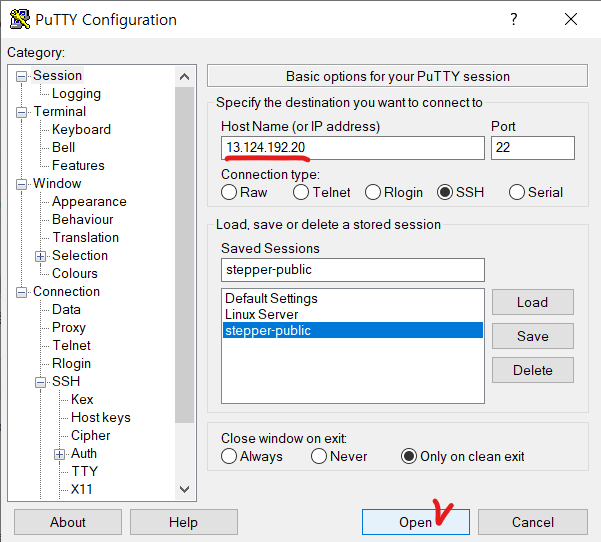Click the category tree scrollbar thumb
The width and height of the screenshot is (601, 542).
coord(184,255)
